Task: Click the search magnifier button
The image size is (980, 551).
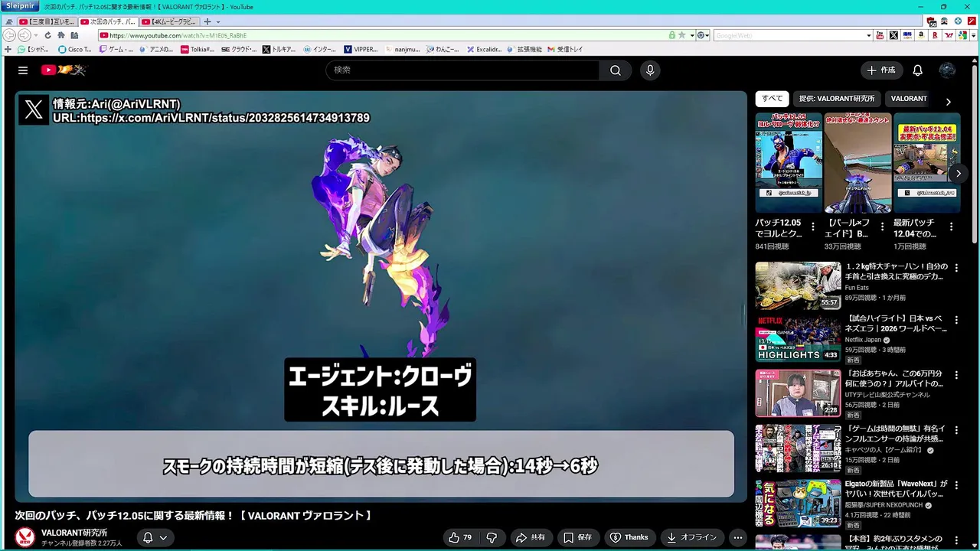Action: 616,70
